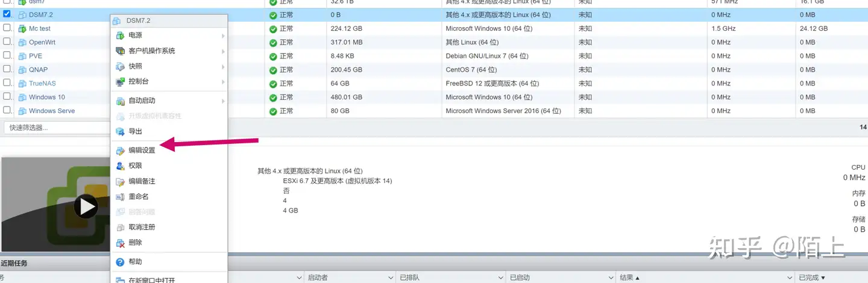Expand the 客户机操作系统 submenu arrow
Image resolution: width=868 pixels, height=283 pixels.
223,51
